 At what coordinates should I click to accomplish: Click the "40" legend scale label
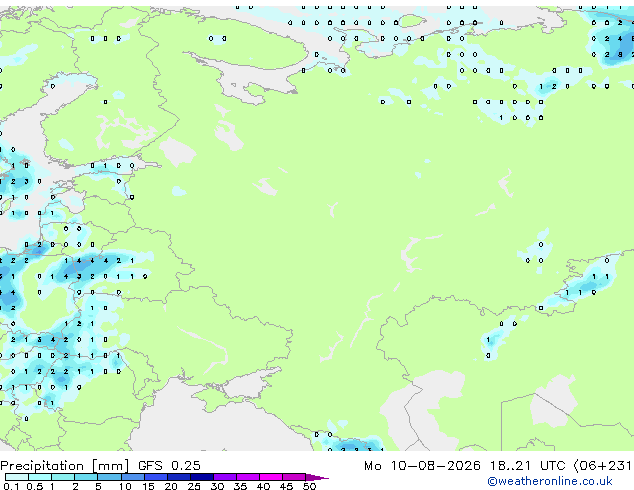[x=263, y=486]
